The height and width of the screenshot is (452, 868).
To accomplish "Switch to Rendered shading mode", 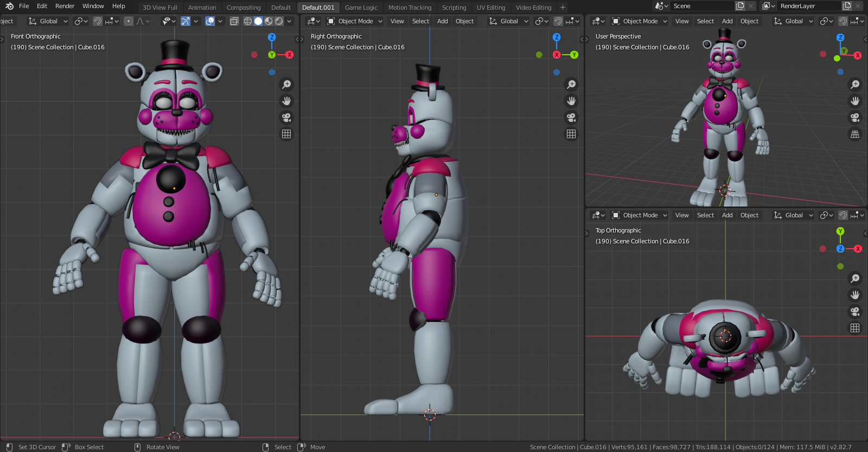I will 279,21.
